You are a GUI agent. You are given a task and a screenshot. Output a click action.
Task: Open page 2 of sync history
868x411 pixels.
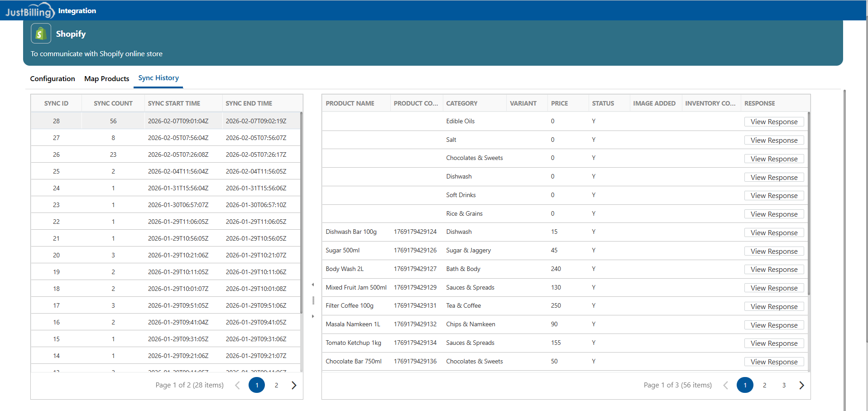tap(276, 385)
